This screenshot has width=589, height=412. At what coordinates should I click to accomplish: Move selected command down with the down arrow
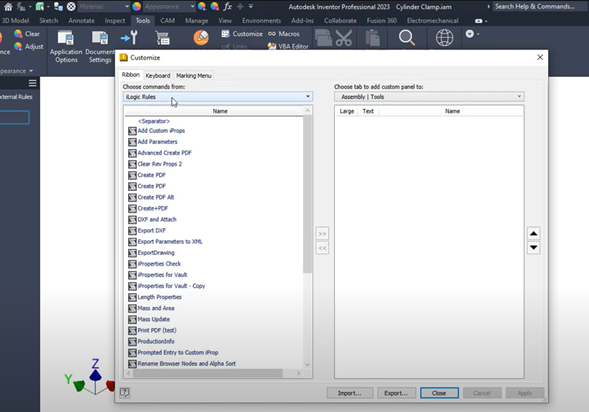(533, 248)
